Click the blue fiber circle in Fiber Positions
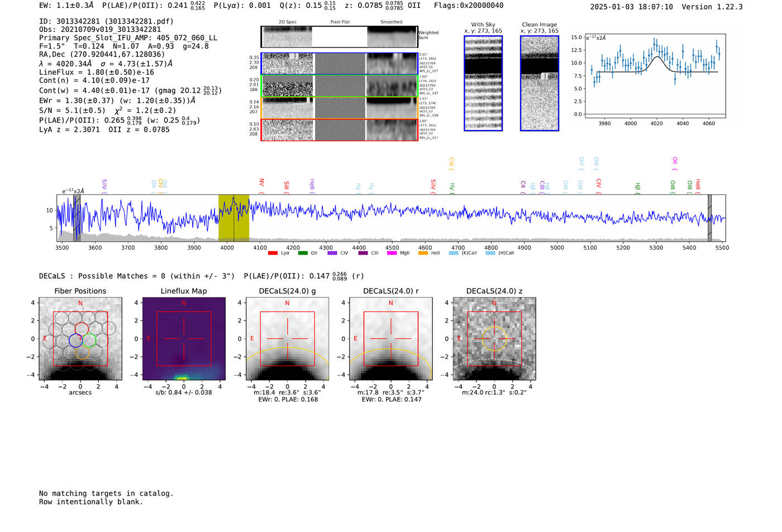 [76, 340]
